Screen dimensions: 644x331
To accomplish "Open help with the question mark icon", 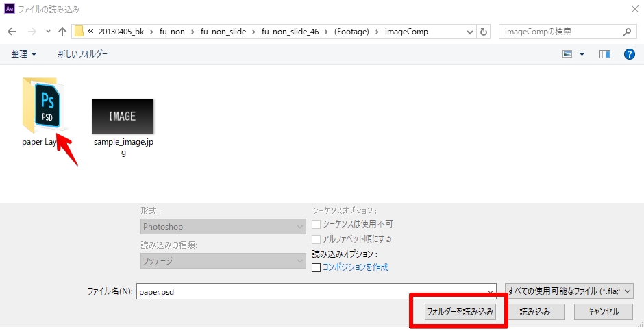I will point(629,54).
